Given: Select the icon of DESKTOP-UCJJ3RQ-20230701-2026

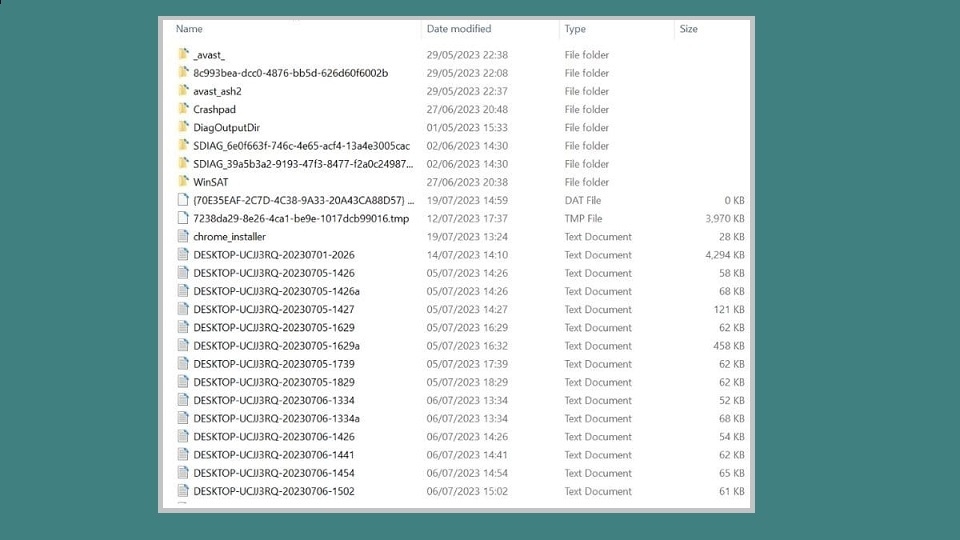Looking at the screenshot, I should click(x=183, y=254).
